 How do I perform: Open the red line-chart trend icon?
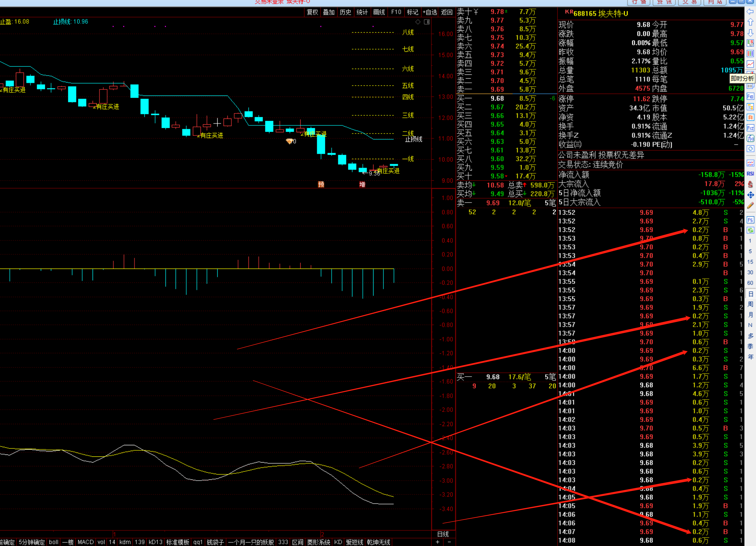click(750, 64)
